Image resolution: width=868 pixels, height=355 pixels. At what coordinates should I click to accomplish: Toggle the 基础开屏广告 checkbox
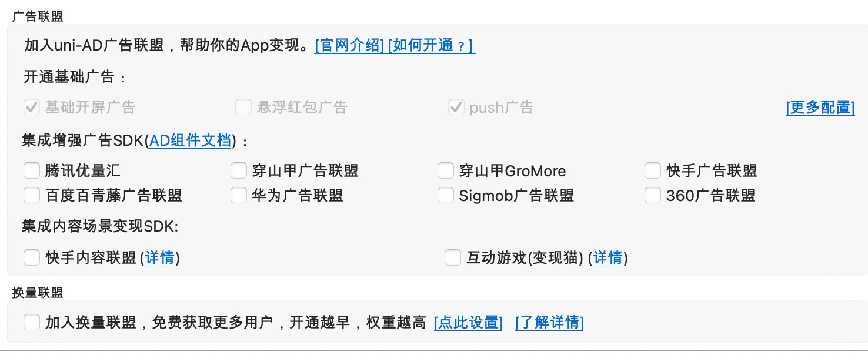click(x=32, y=107)
